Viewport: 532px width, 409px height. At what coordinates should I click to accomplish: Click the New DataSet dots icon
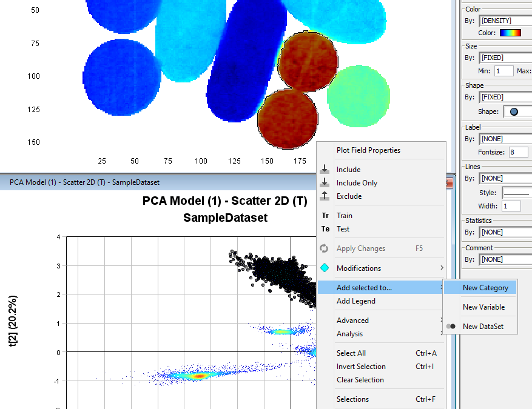[451, 327]
